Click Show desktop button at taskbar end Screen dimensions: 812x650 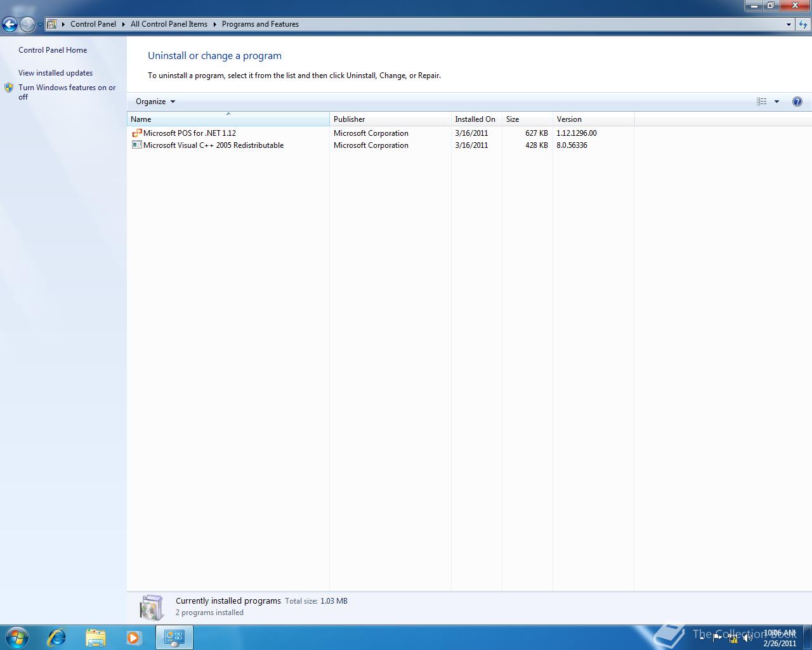pyautogui.click(x=807, y=638)
